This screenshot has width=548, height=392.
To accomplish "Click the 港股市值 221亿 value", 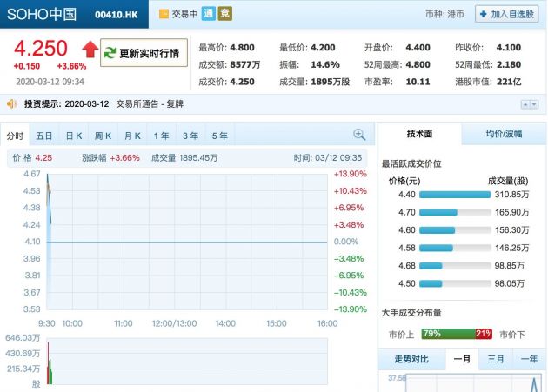I will [x=509, y=82].
